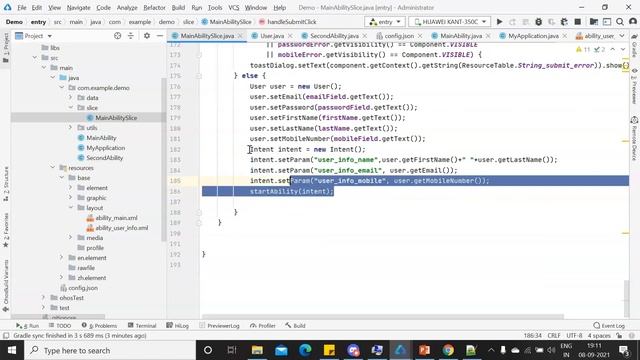Viewport: 640px width, 360px height.
Task: Open the HUAWEI KANT-350C device dropdown
Action: pyautogui.click(x=449, y=22)
